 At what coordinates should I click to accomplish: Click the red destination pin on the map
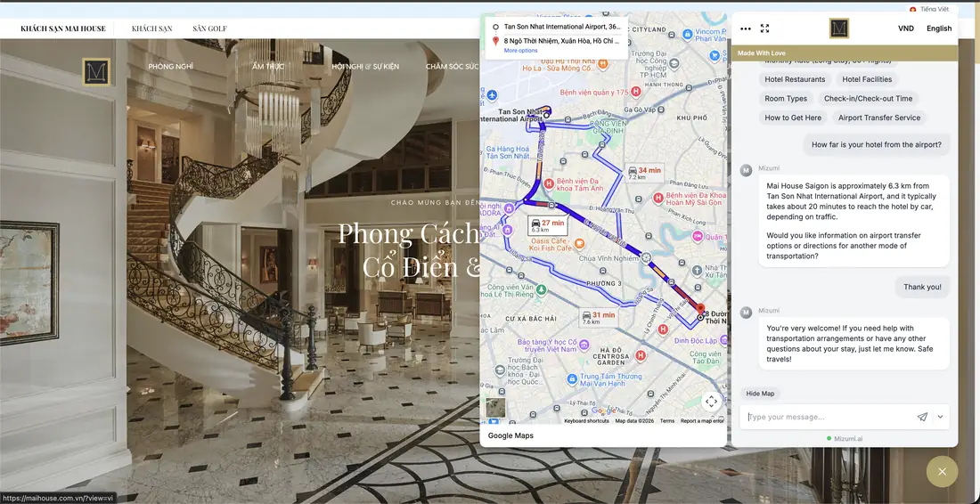(700, 310)
